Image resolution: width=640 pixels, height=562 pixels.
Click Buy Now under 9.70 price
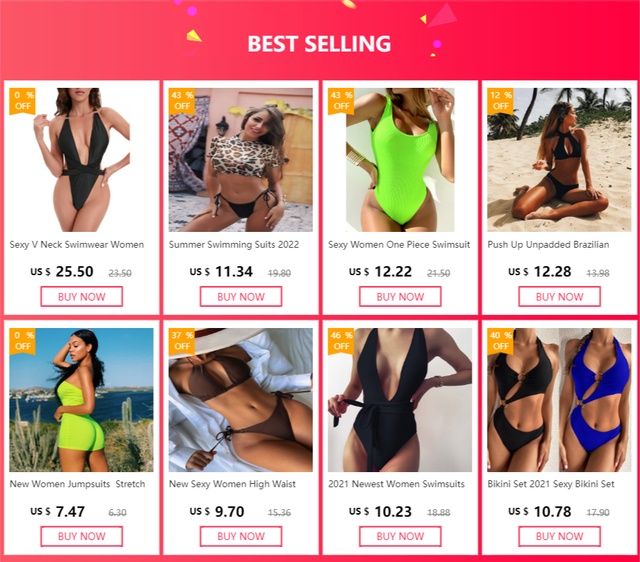[x=241, y=536]
